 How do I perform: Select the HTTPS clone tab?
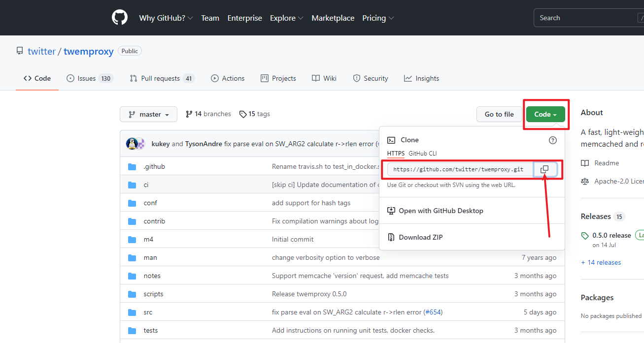click(396, 154)
